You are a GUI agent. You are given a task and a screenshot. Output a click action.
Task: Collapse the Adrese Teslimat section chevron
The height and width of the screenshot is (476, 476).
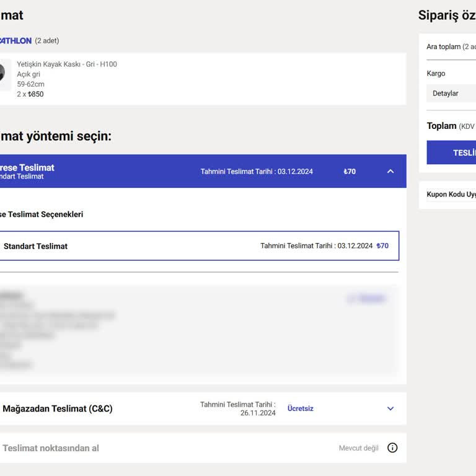point(390,172)
